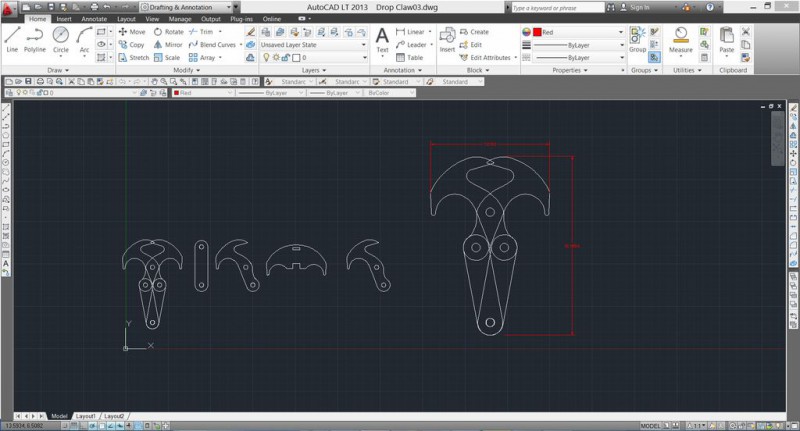Switch to the View ribbon tab

(x=152, y=19)
